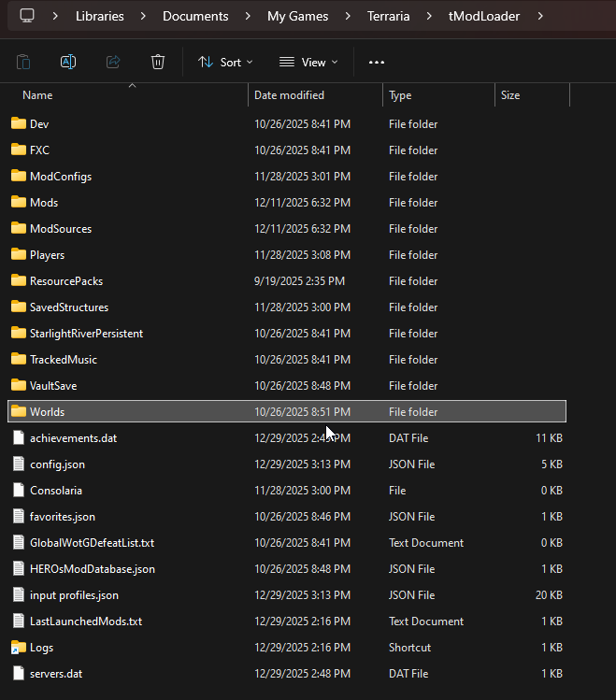Select the Mods folder icon
616x700 pixels.
point(19,202)
